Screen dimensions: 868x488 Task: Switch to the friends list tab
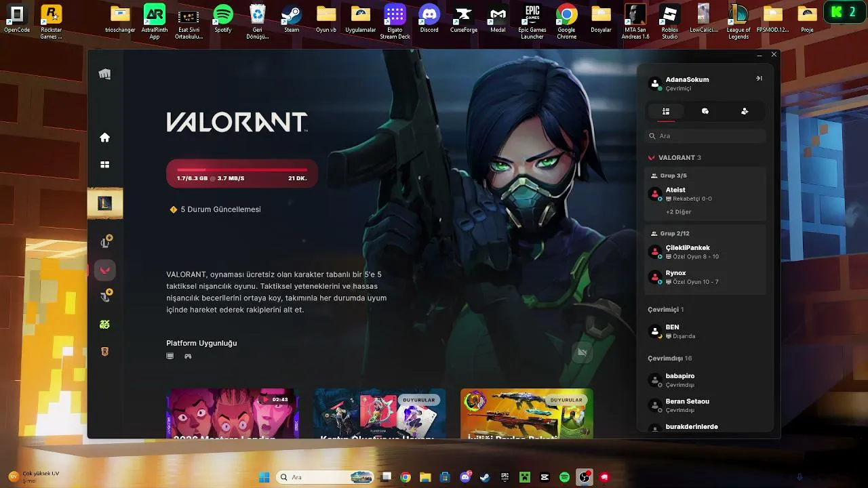tap(666, 111)
